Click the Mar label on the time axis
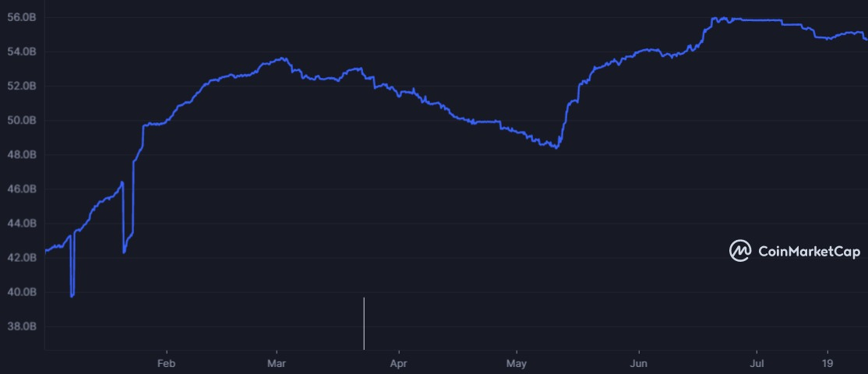Screen dimensions: 868x374 pos(277,364)
